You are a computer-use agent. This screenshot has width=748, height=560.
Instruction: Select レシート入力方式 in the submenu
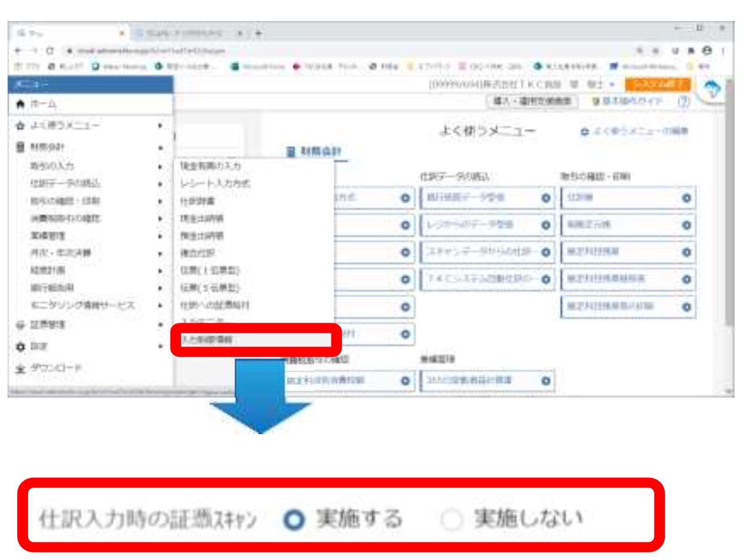click(215, 183)
